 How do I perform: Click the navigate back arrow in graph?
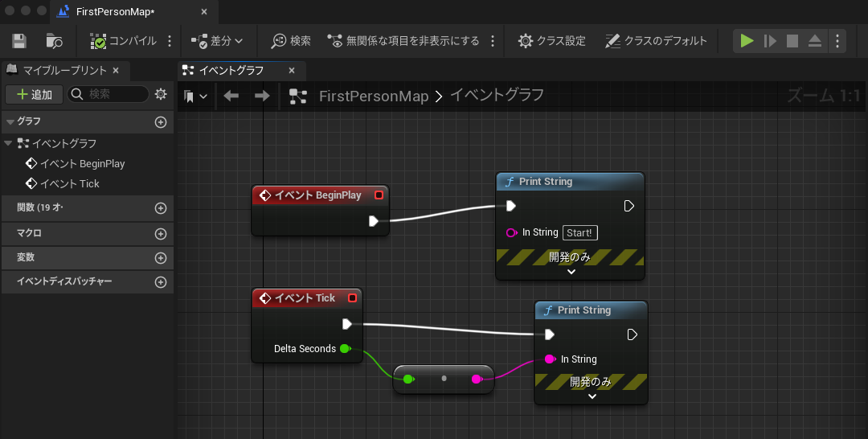point(231,96)
